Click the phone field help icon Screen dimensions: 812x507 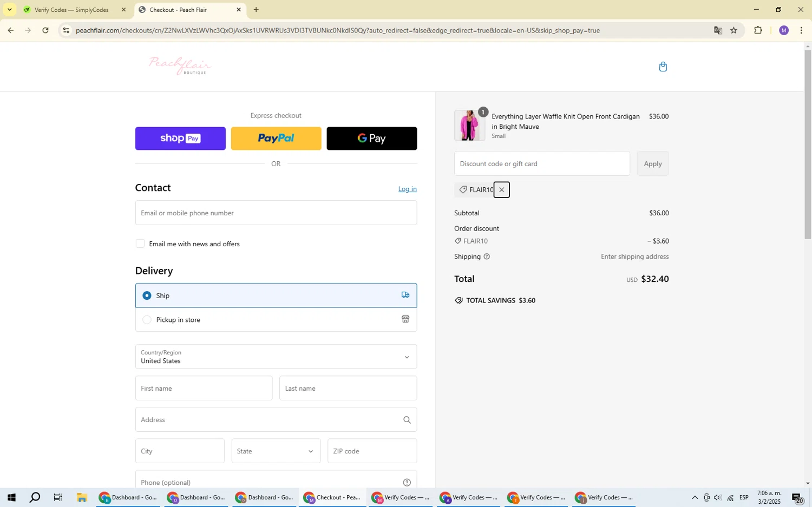(x=407, y=482)
